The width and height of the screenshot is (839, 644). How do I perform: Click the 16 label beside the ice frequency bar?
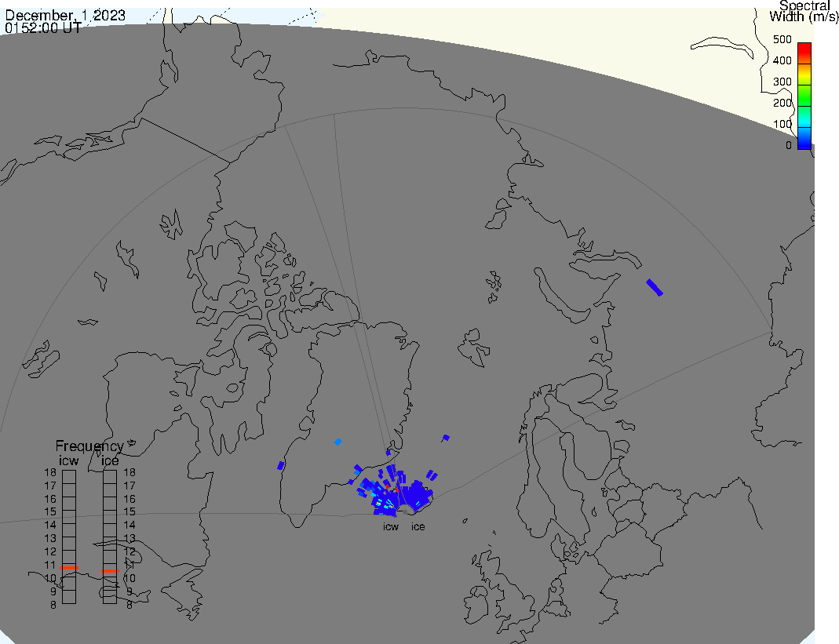[129, 499]
